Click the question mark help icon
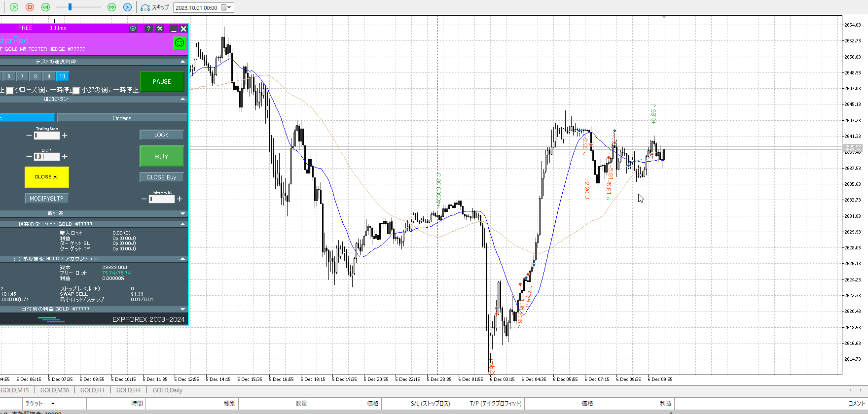Image resolution: width=868 pixels, height=414 pixels. (148, 29)
